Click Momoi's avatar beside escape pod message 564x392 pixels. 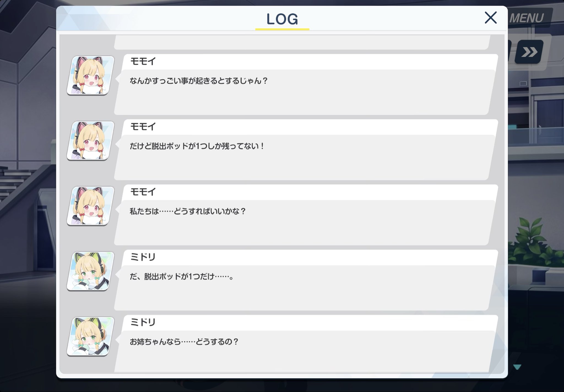pos(91,141)
